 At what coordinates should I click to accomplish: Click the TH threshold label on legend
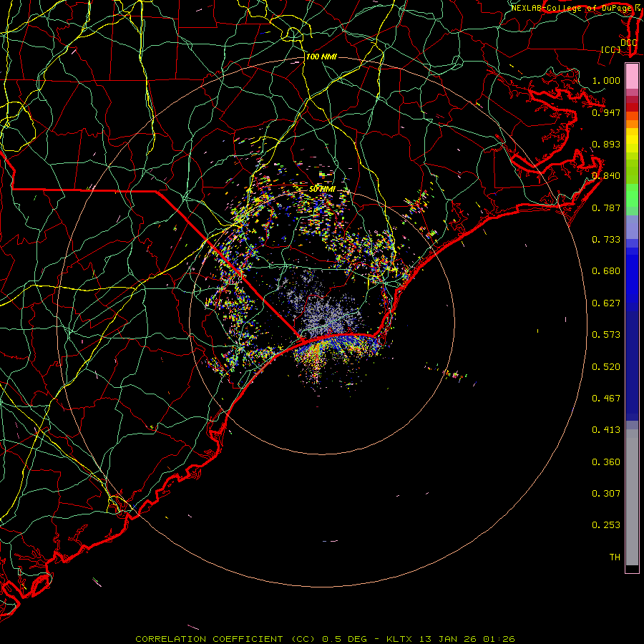pyautogui.click(x=615, y=557)
